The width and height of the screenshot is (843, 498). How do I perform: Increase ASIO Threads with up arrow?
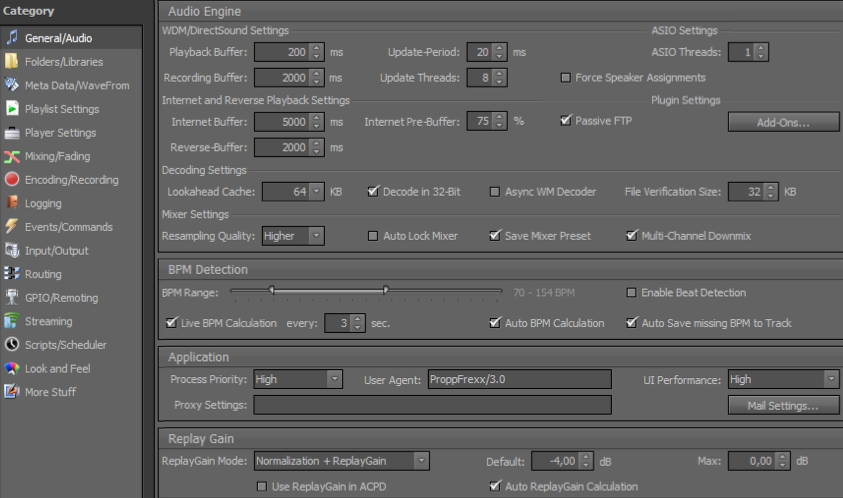761,48
